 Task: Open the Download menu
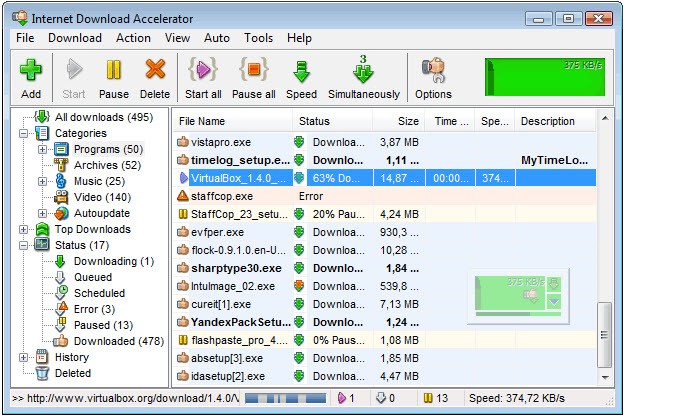coord(75,38)
